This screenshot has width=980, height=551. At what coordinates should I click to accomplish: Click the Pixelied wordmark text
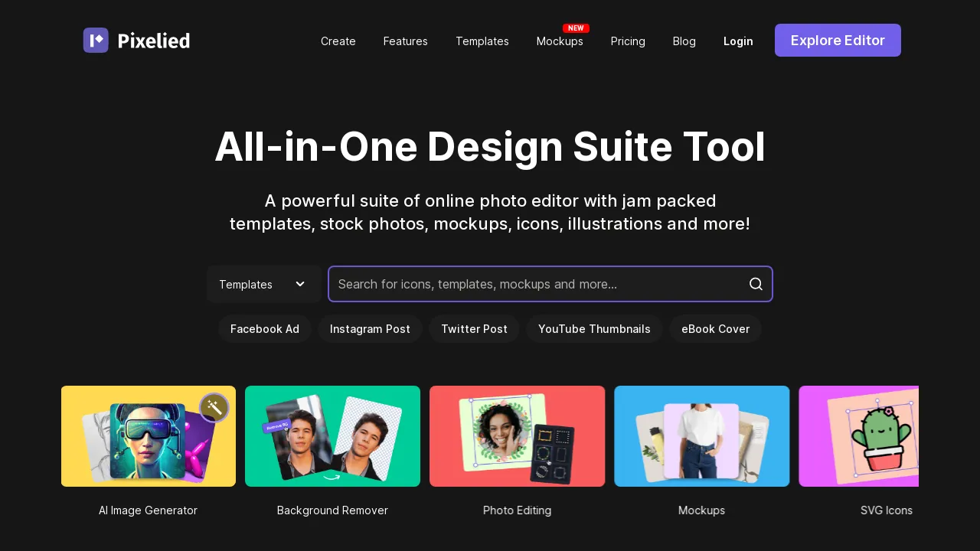pos(154,41)
